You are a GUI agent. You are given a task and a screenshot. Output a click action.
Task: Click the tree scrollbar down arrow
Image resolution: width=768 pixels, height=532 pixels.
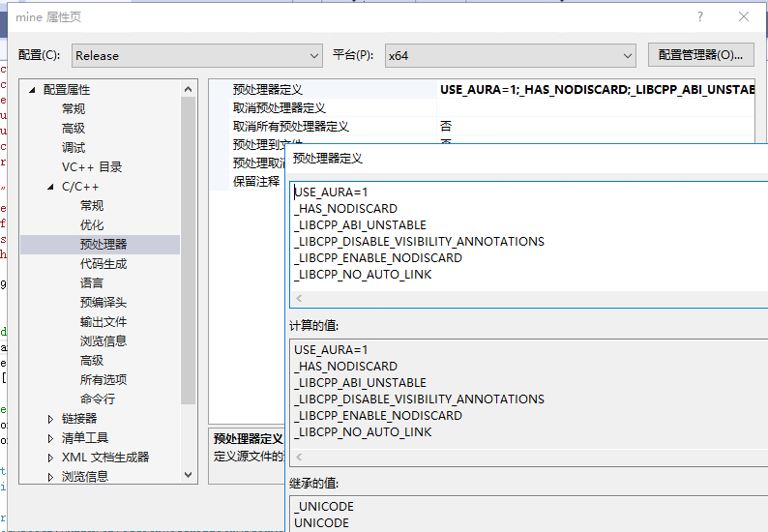point(188,475)
